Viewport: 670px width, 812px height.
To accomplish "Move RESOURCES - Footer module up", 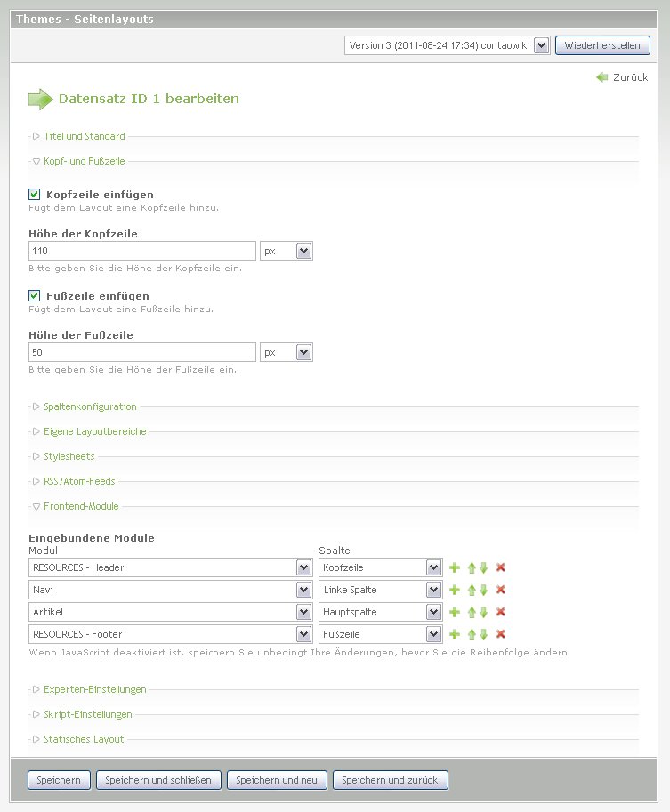I will [472, 634].
